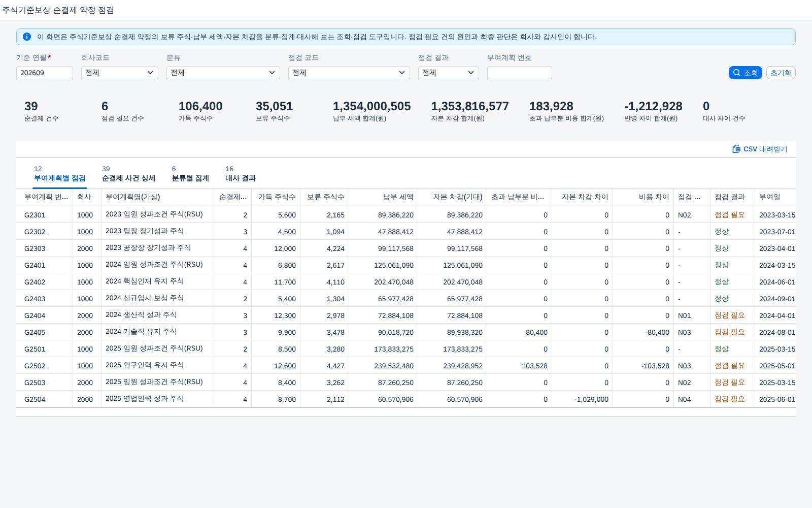The image size is (812, 508).
Task: Click the 조회 search button
Action: (746, 73)
